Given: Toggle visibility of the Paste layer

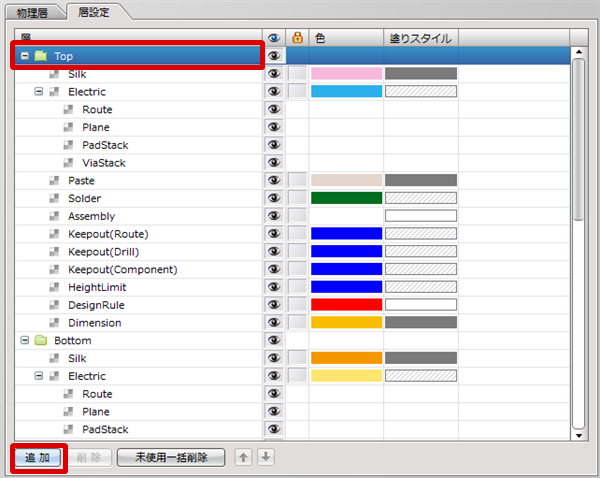Looking at the screenshot, I should point(274,181).
